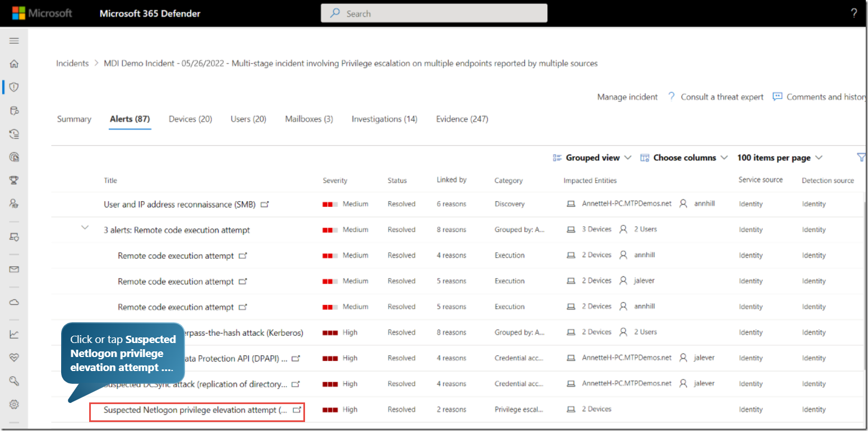Click the Service source column header
Image resolution: width=868 pixels, height=431 pixels.
(760, 180)
